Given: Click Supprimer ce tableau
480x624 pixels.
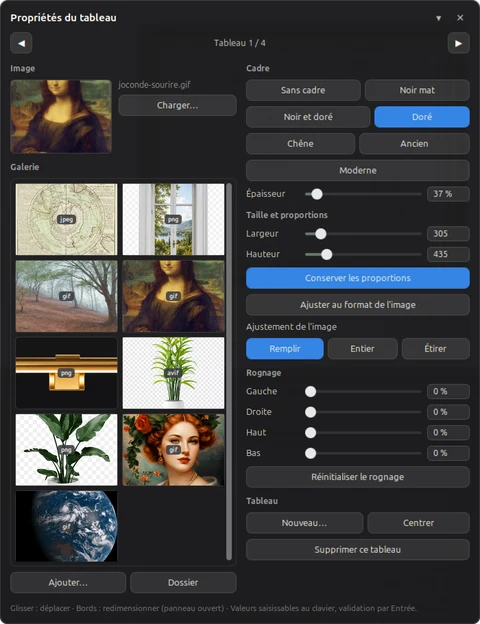Looking at the screenshot, I should (358, 550).
